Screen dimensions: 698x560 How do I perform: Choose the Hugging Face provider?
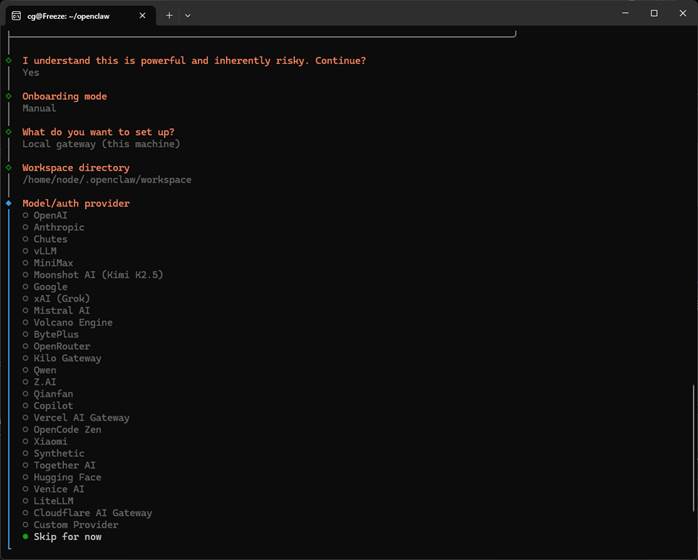[66, 477]
